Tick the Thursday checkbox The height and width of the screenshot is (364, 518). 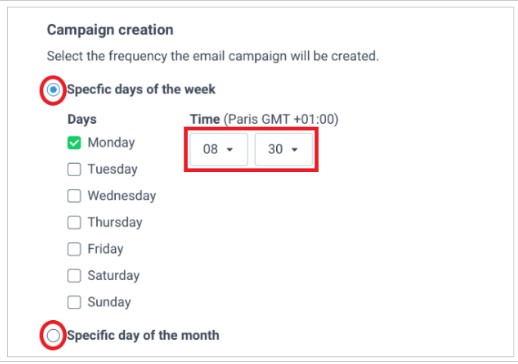point(74,222)
